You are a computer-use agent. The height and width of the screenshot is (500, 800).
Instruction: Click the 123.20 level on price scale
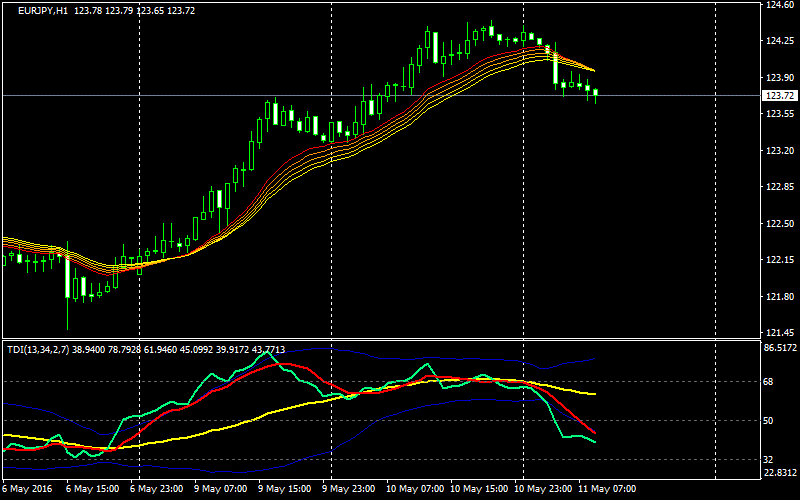tap(778, 151)
